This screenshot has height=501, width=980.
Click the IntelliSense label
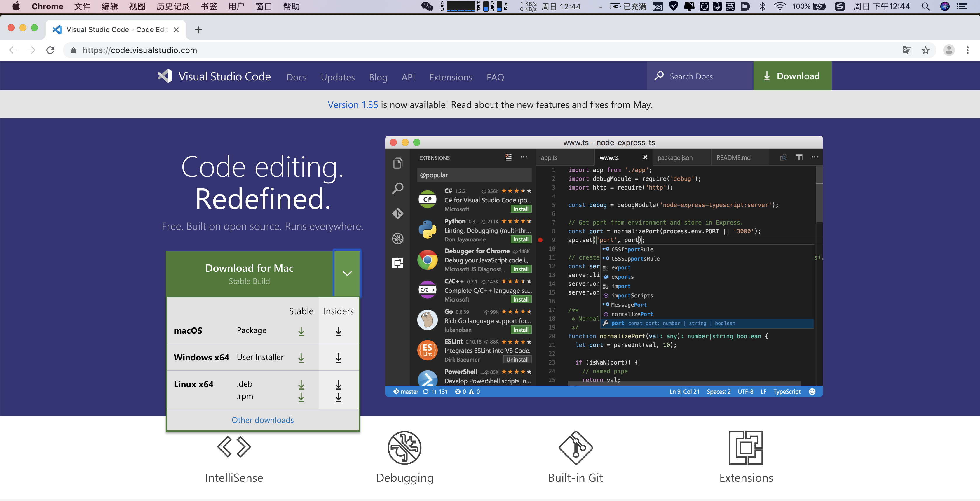[234, 478]
